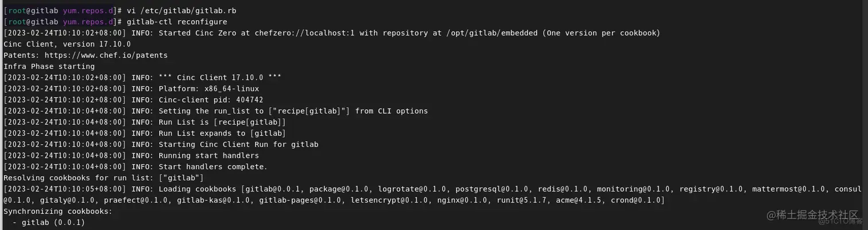868x230 pixels.
Task: Click 'Resolving cookbooks for run list' line
Action: tap(103, 178)
